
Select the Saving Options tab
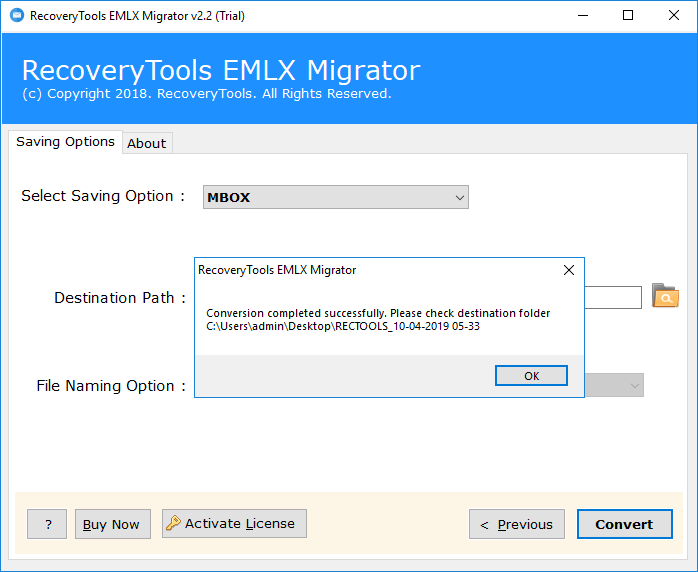coord(65,142)
